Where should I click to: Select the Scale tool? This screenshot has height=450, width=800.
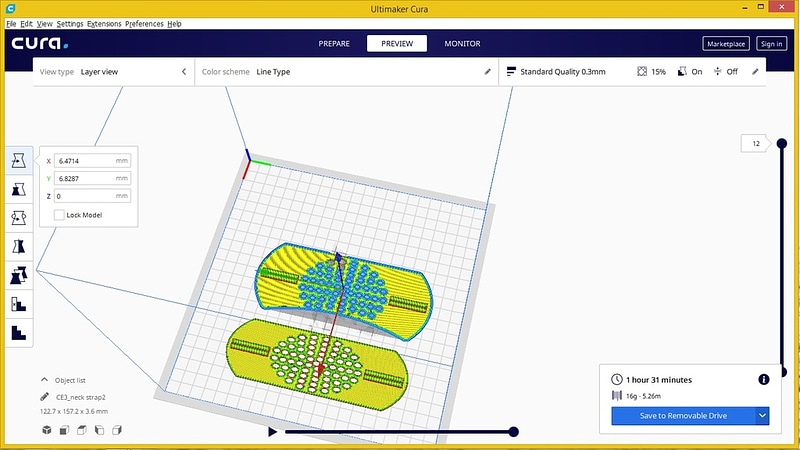click(x=19, y=189)
